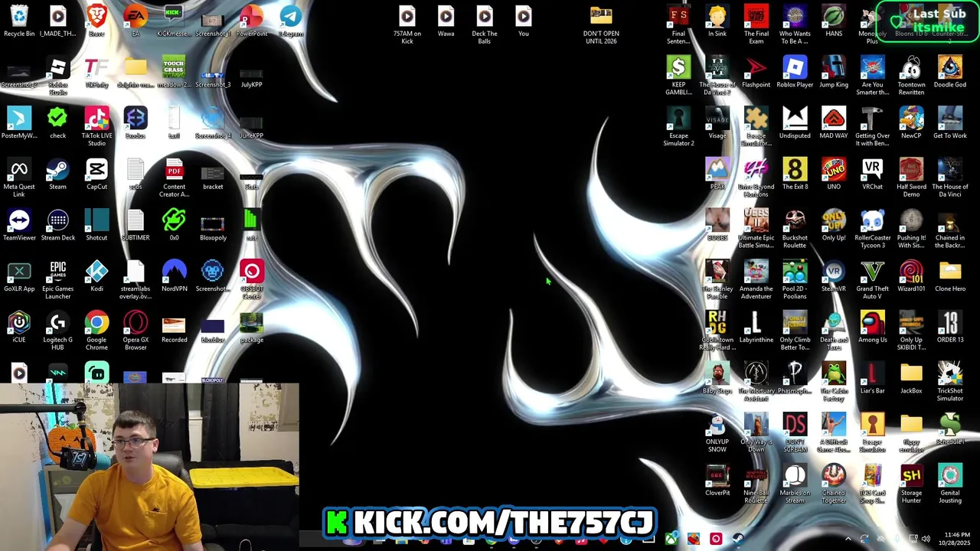The width and height of the screenshot is (980, 551).
Task: Show hidden system tray icons chevron
Action: 848,540
